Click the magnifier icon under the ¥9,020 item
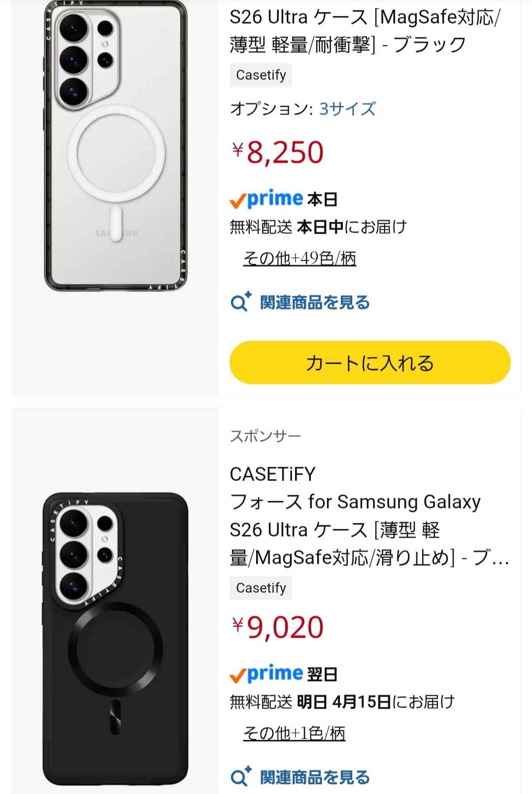Image resolution: width=532 pixels, height=794 pixels. coord(241,777)
